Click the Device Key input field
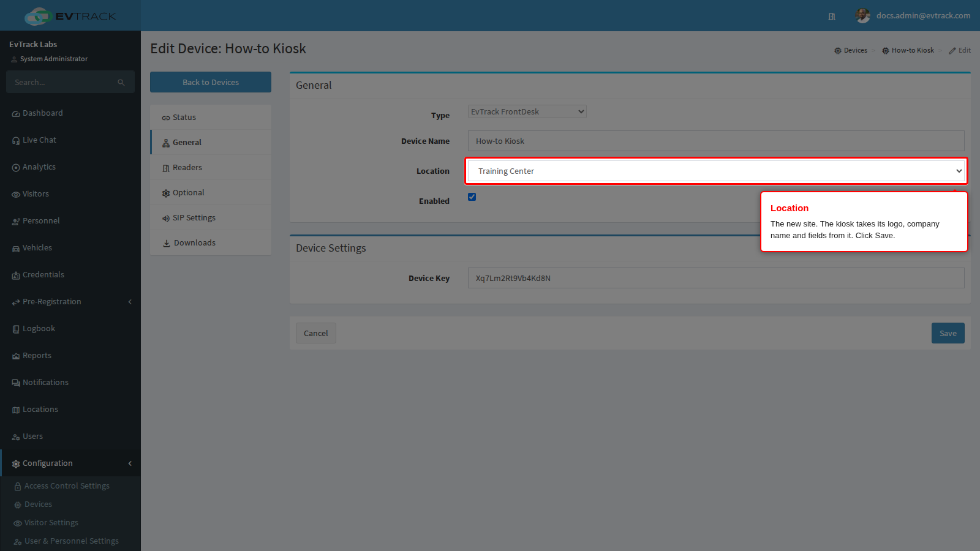Viewport: 980px width, 551px height. coord(716,278)
